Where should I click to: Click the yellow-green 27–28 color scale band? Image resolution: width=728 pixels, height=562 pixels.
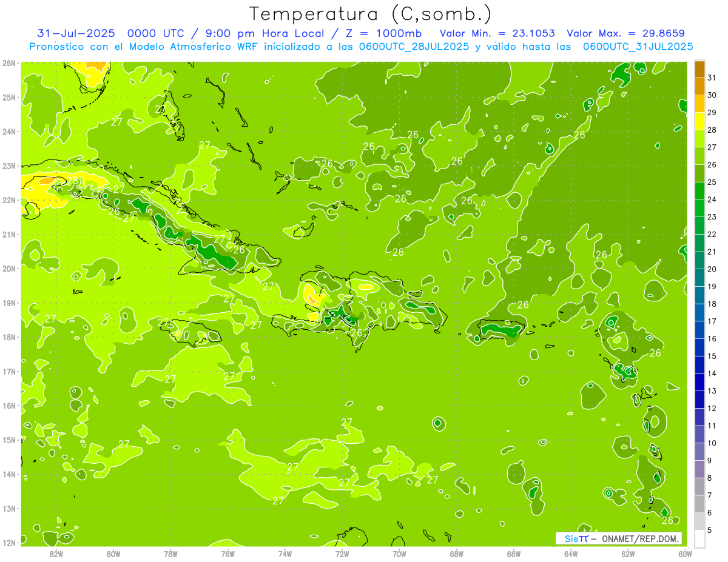[699, 139]
